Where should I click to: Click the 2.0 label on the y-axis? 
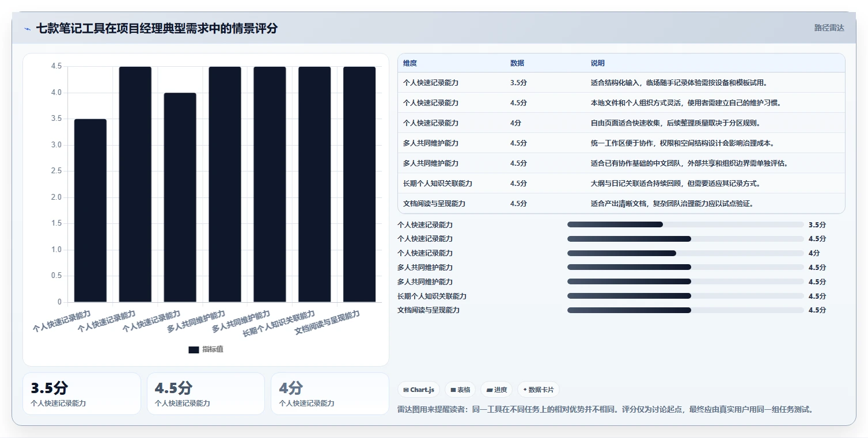tap(56, 197)
